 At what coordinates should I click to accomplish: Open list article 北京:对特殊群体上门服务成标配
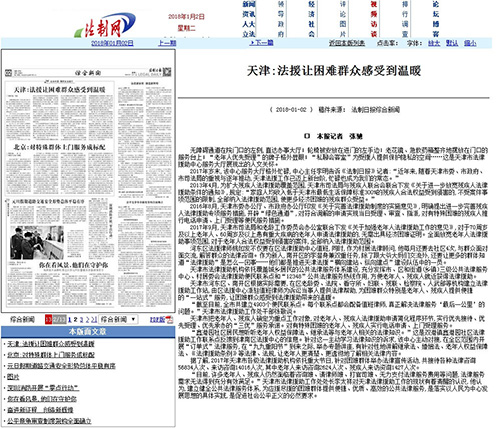pos(51,355)
